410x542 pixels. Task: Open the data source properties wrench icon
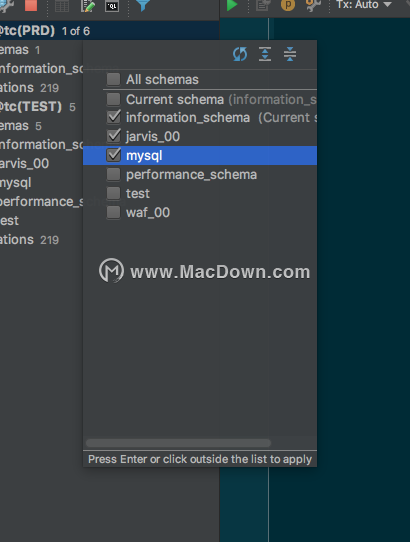pos(6,5)
